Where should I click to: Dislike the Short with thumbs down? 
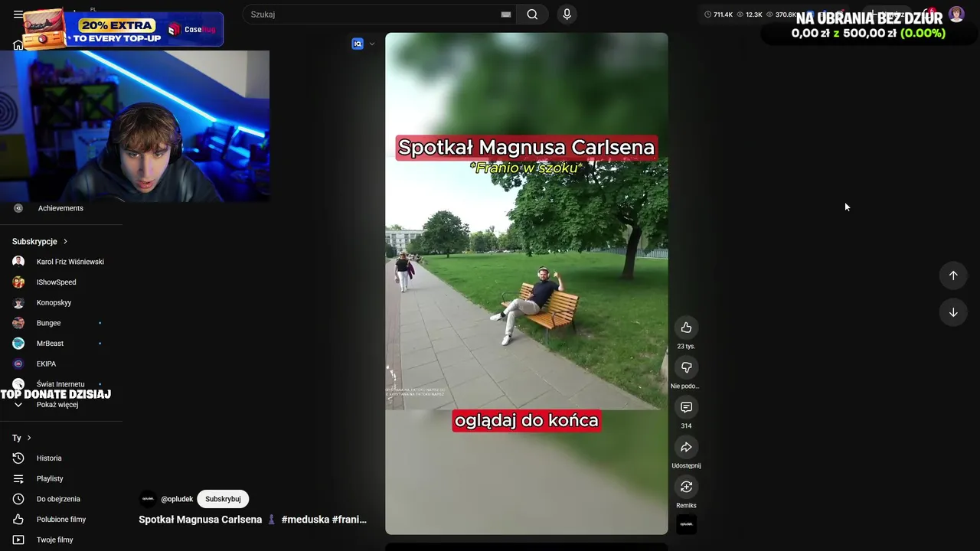click(x=686, y=367)
